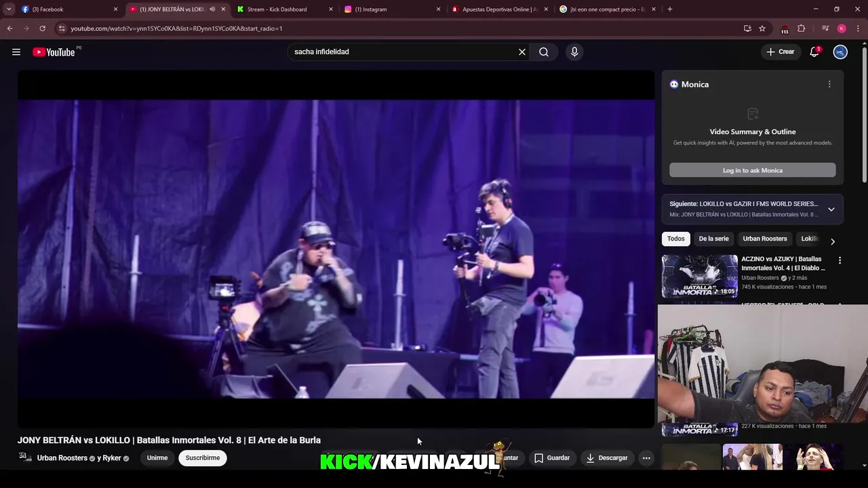Select the De la serie chip
This screenshot has height=488, width=868.
pos(714,239)
